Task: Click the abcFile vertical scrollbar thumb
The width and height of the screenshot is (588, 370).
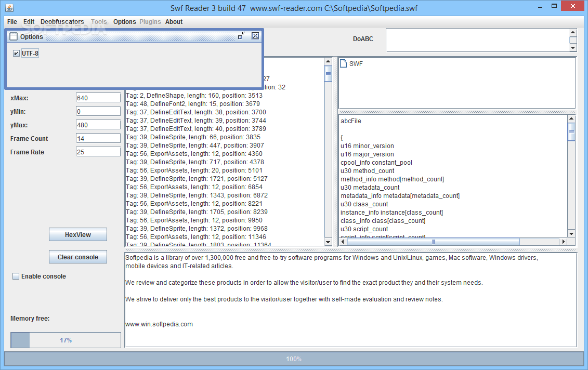Action: (x=571, y=132)
